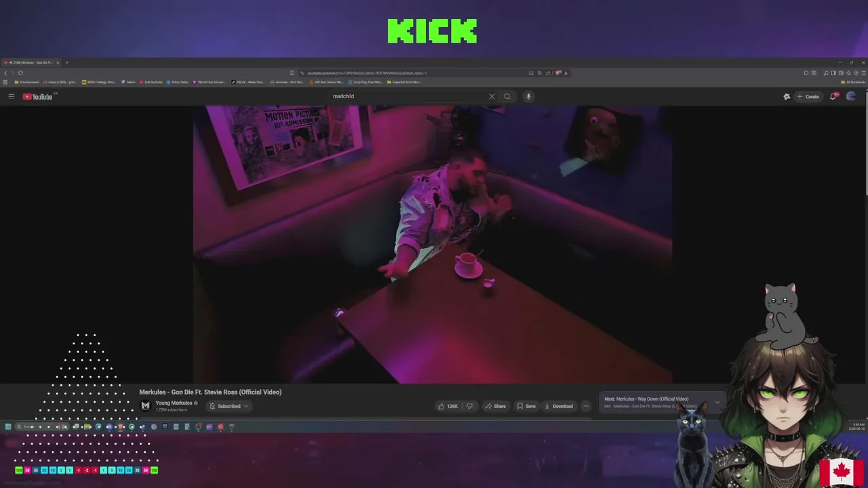Go forward in browser navigation
The image size is (868, 488).
pos(13,73)
